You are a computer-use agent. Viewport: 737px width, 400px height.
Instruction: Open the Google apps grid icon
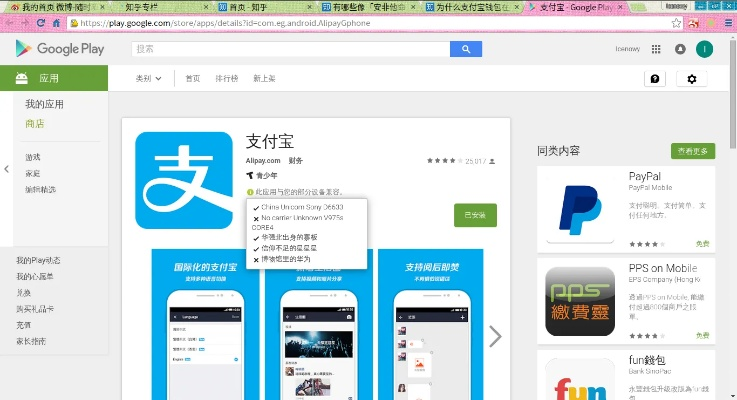pyautogui.click(x=656, y=49)
